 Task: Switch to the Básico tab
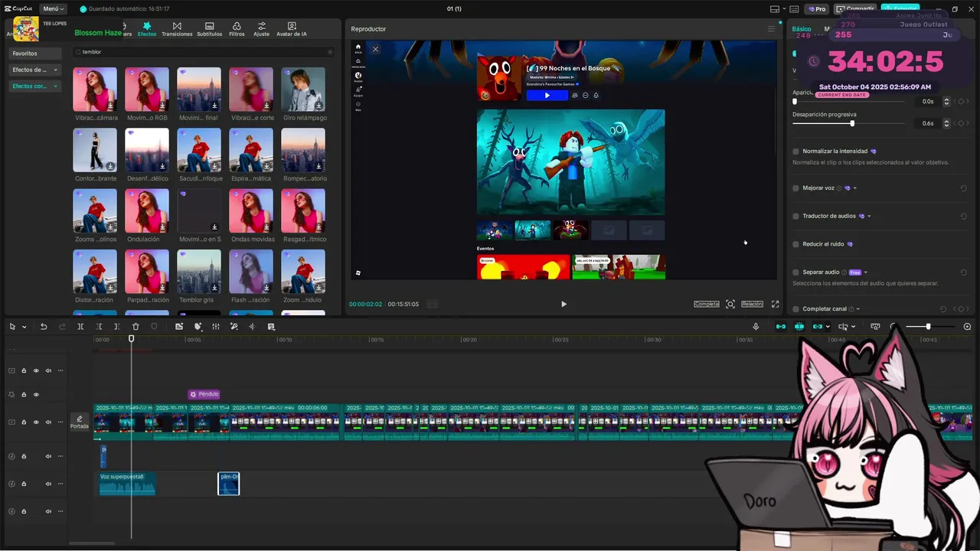click(x=802, y=29)
